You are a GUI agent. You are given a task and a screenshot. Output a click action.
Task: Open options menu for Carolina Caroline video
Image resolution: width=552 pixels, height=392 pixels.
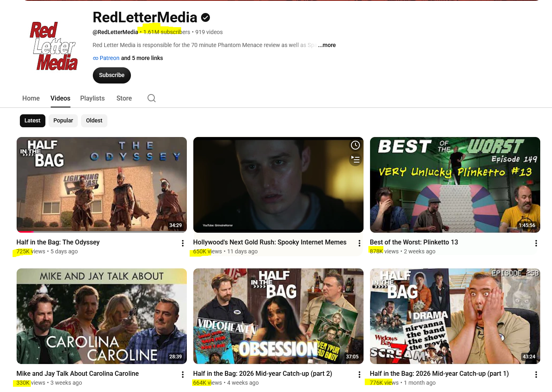coord(183,375)
